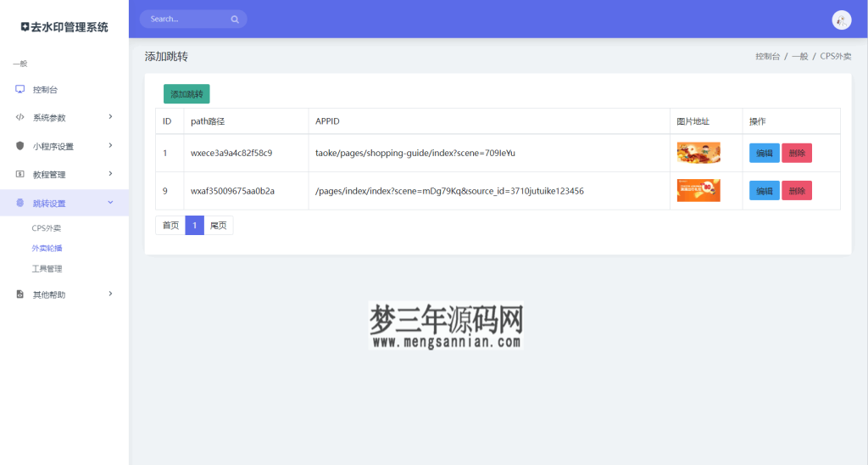Delete row with ID 1
The height and width of the screenshot is (465, 868).
797,153
